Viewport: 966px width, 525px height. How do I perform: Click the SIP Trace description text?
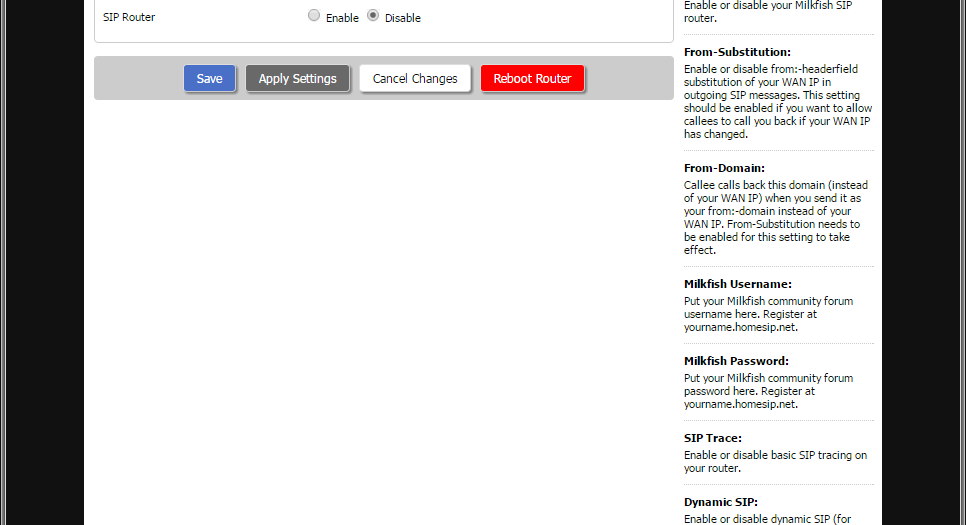tap(775, 461)
